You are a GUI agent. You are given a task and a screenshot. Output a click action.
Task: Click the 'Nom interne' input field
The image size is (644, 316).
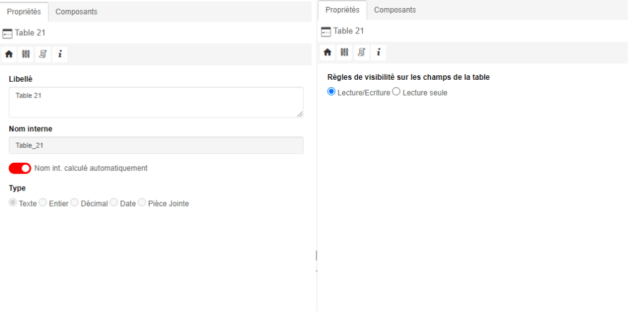pos(155,145)
